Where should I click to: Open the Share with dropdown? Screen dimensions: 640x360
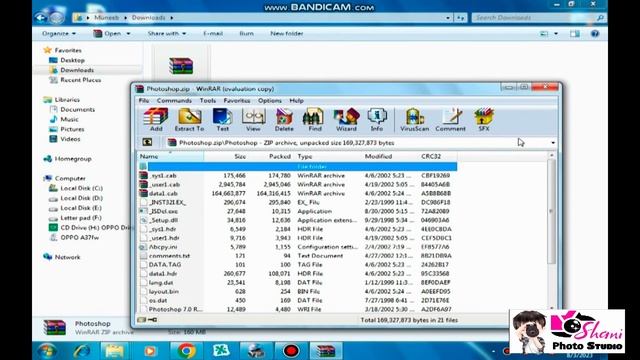167,33
